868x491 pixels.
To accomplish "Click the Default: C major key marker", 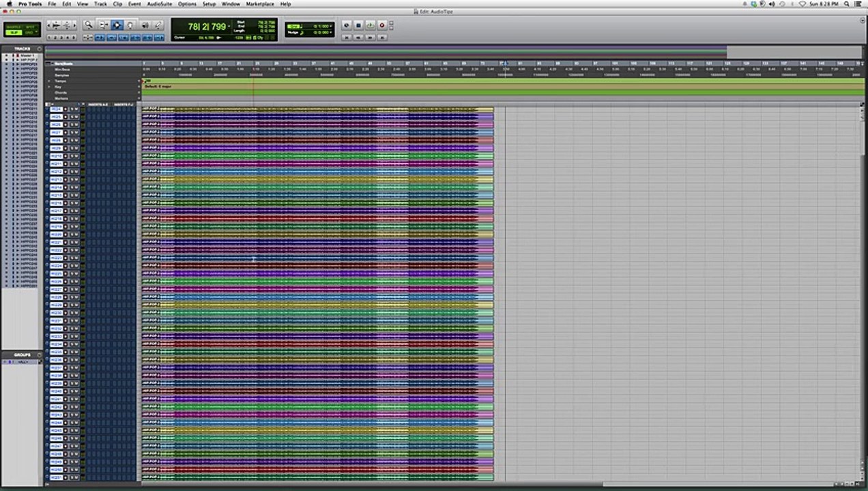I will click(x=158, y=87).
